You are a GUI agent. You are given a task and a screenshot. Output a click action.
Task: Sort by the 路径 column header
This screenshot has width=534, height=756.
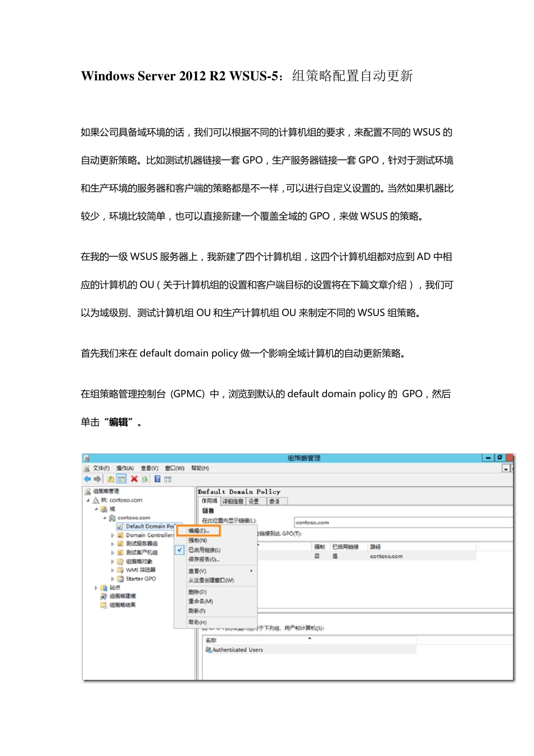point(422,547)
